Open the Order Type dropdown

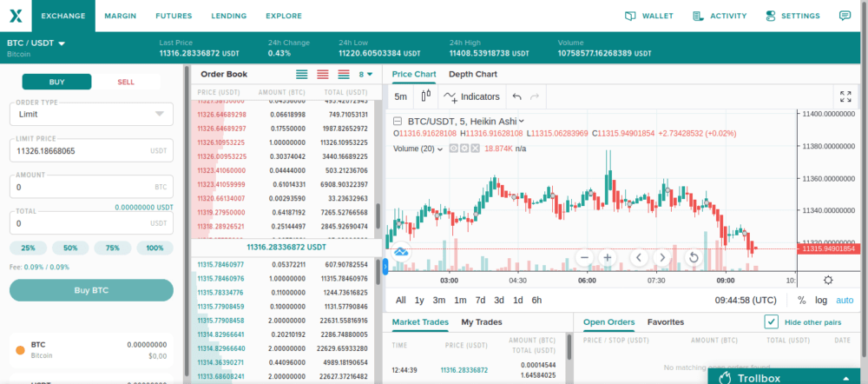91,114
